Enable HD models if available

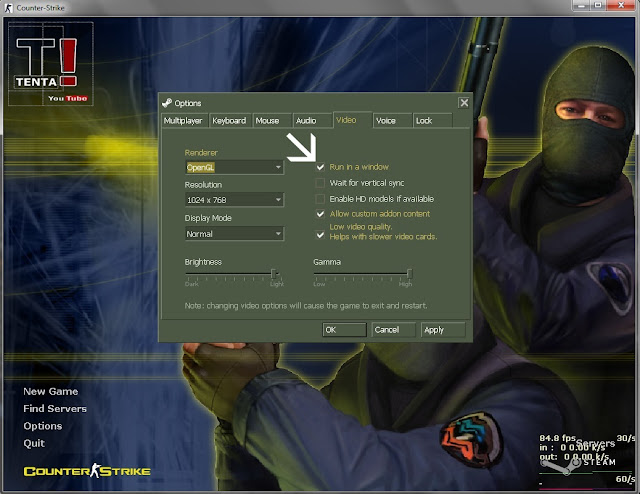point(320,199)
